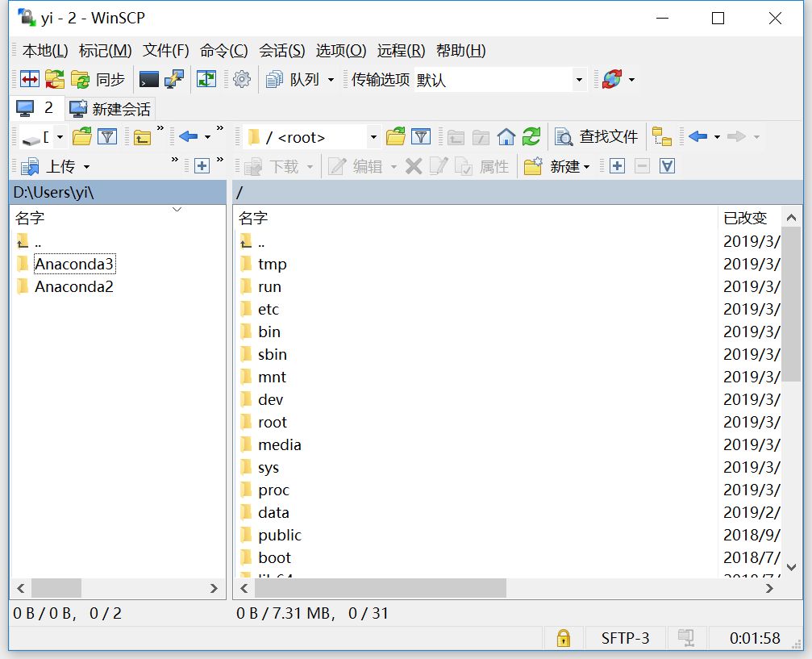The image size is (812, 659).
Task: Click the refresh globe icon in toolbar
Action: [611, 79]
